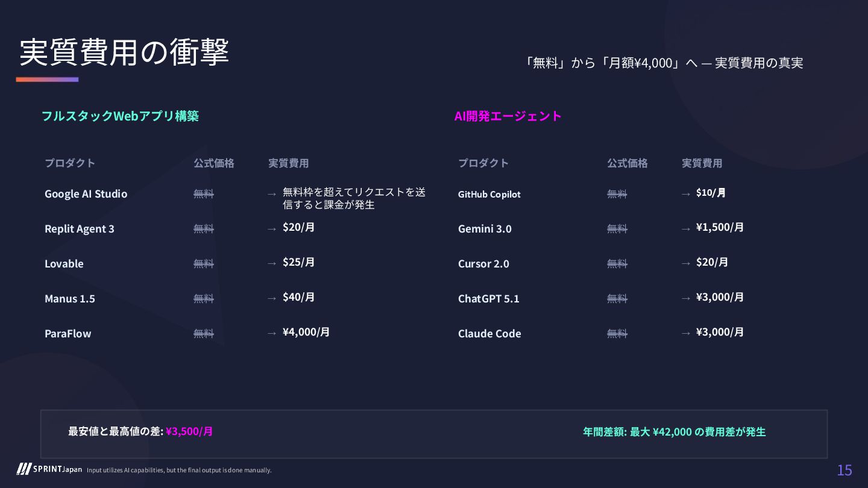This screenshot has height=488, width=868.
Task: Click the ¥3,500/月 difference value
Action: (x=189, y=431)
